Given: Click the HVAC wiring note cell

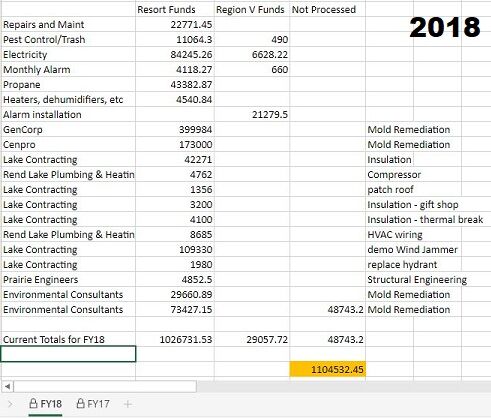Looking at the screenshot, I should tap(395, 234).
